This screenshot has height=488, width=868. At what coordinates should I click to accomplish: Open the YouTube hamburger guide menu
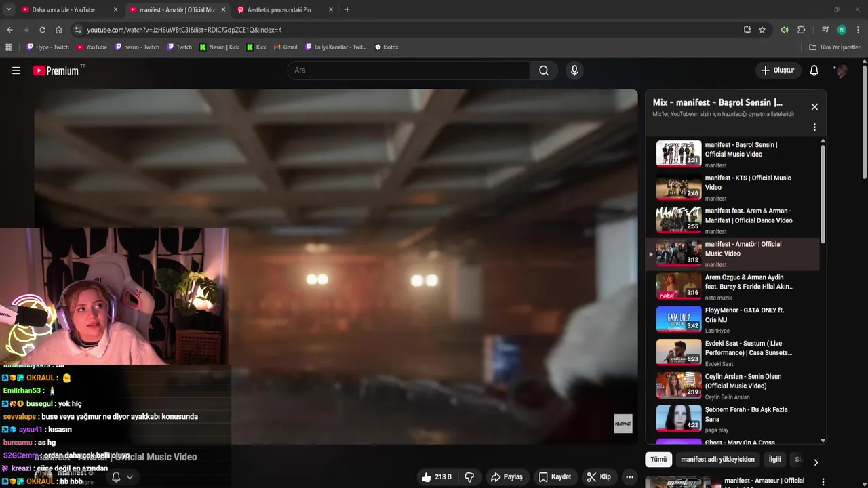(16, 70)
